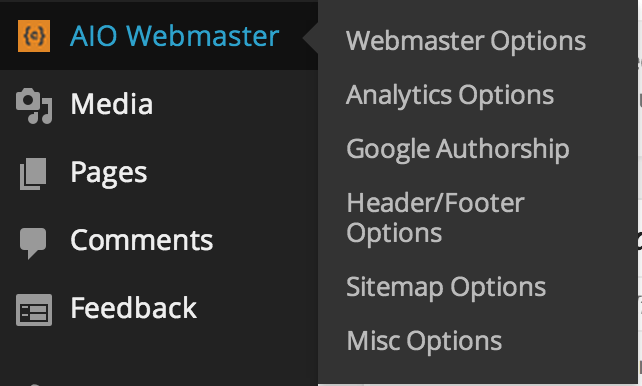Go to Sitemap Options
The image size is (642, 386).
pos(446,287)
